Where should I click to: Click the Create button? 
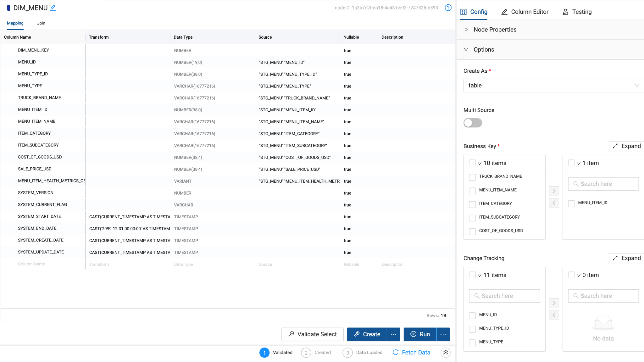(367, 334)
